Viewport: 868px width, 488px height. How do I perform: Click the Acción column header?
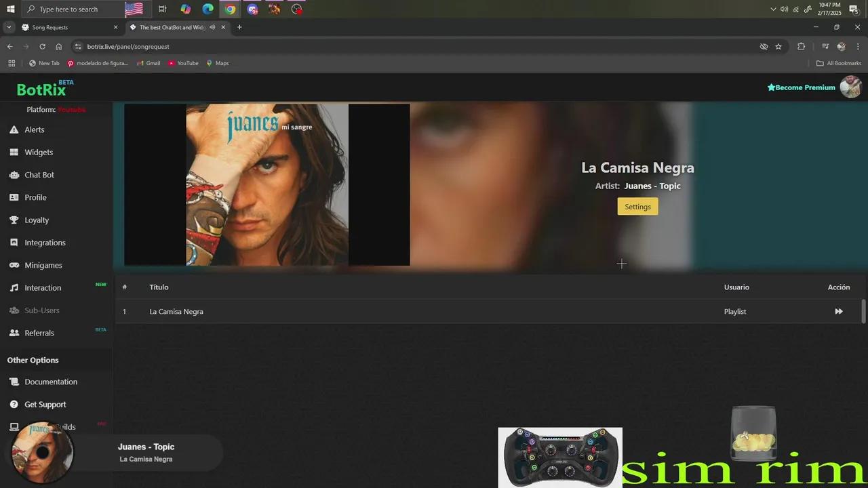[839, 287]
